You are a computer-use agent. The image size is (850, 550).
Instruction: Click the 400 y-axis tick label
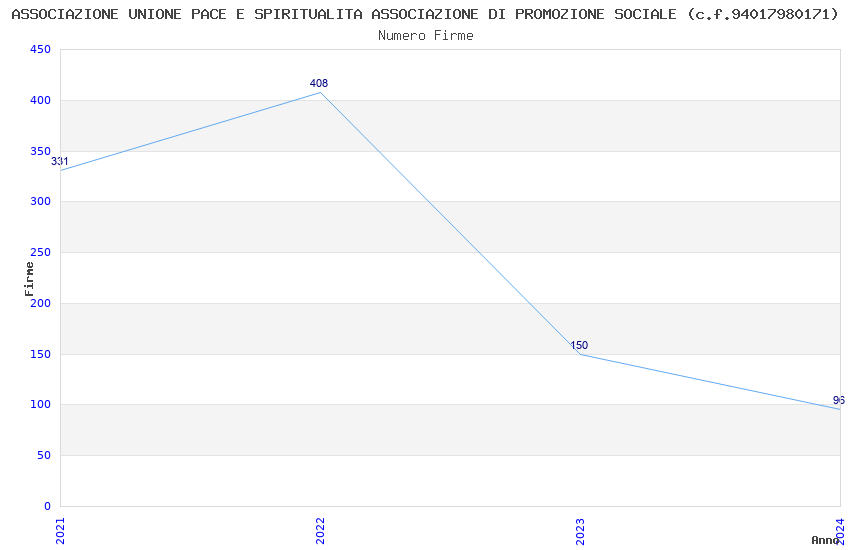click(41, 101)
